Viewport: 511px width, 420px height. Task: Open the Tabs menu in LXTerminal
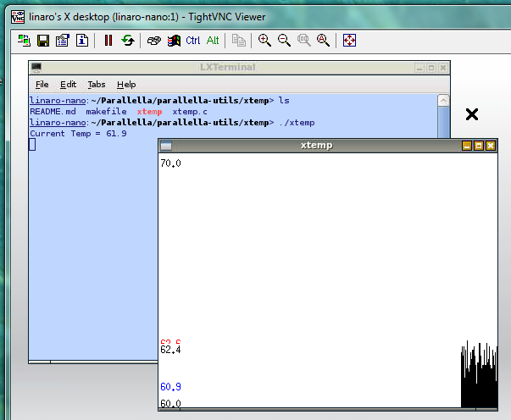click(97, 85)
